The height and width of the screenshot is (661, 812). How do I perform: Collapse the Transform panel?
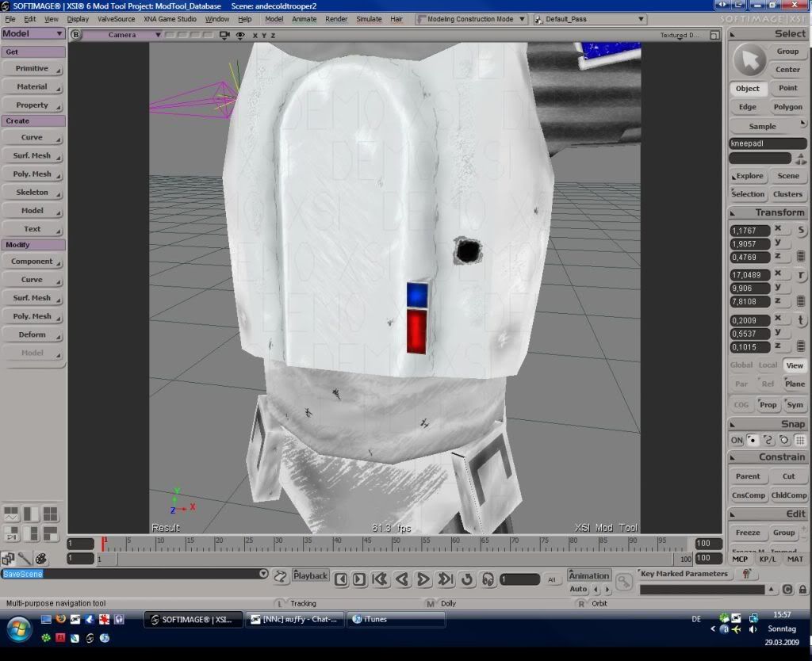click(x=733, y=212)
